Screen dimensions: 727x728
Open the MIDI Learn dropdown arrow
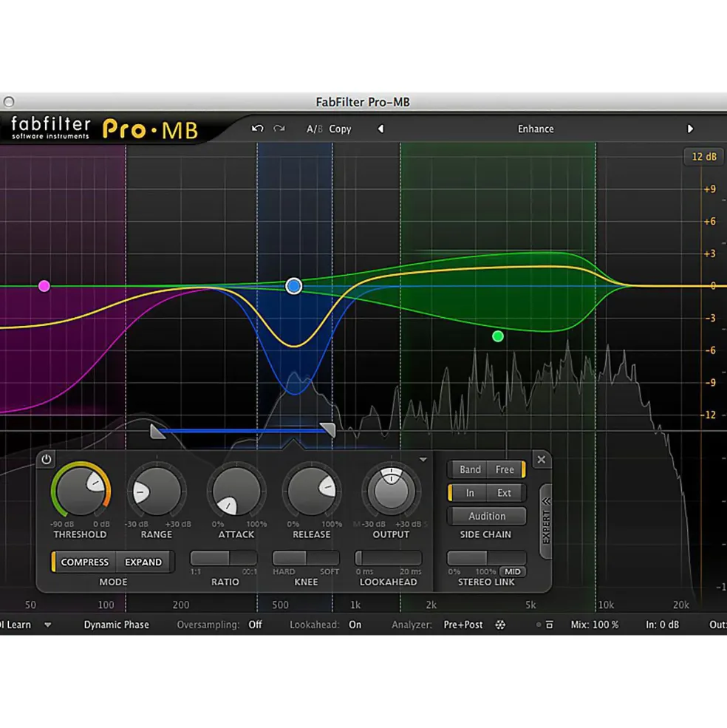pos(48,625)
